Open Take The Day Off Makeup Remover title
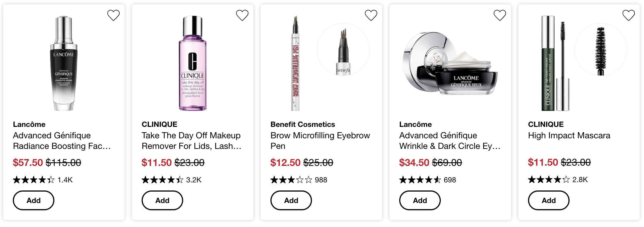The image size is (644, 227). tap(192, 141)
